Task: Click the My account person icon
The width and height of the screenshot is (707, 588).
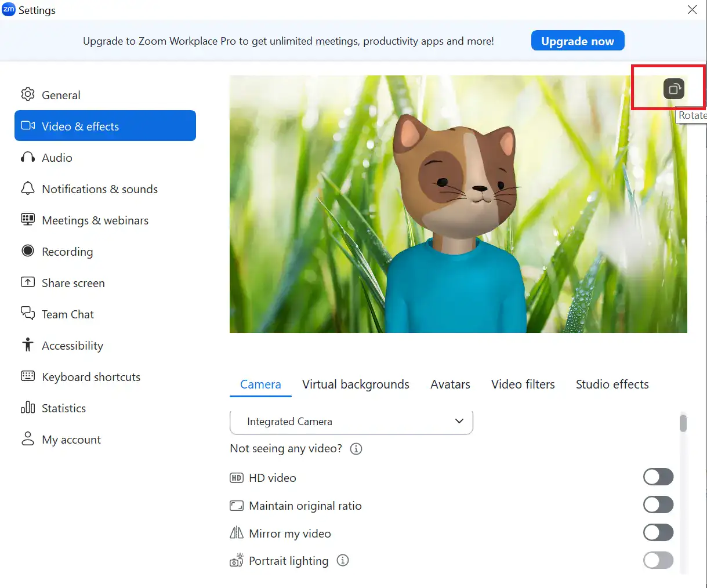Action: click(28, 438)
